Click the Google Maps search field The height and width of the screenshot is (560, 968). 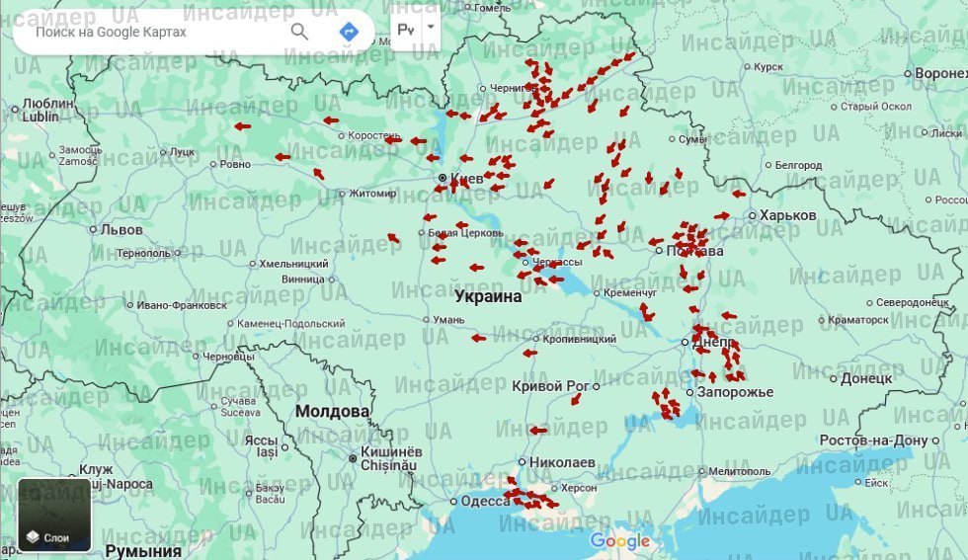pyautogui.click(x=148, y=32)
